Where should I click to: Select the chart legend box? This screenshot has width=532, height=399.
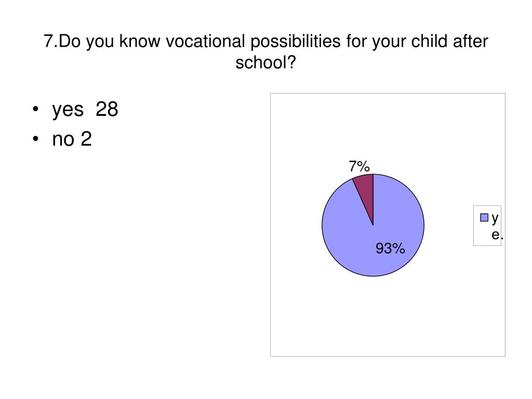pos(487,225)
